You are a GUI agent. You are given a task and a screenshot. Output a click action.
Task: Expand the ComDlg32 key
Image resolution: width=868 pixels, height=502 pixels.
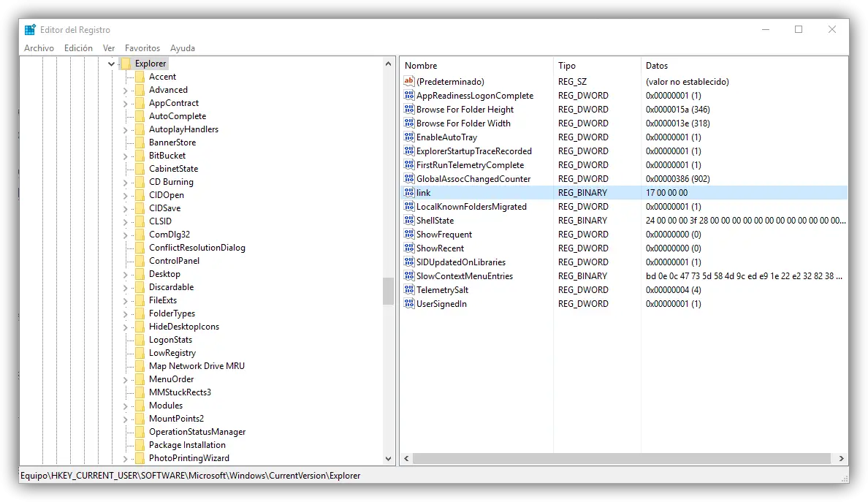tap(125, 235)
